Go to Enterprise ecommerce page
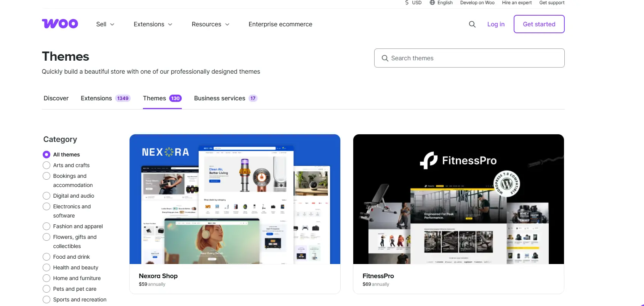Screen dimensions: 644x306 [x=280, y=24]
